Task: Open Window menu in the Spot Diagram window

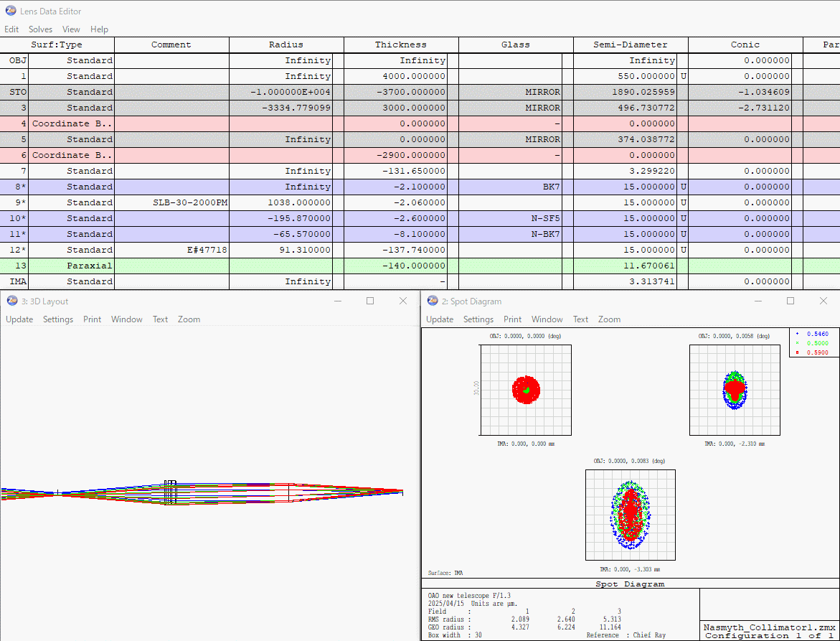Action: 547,319
